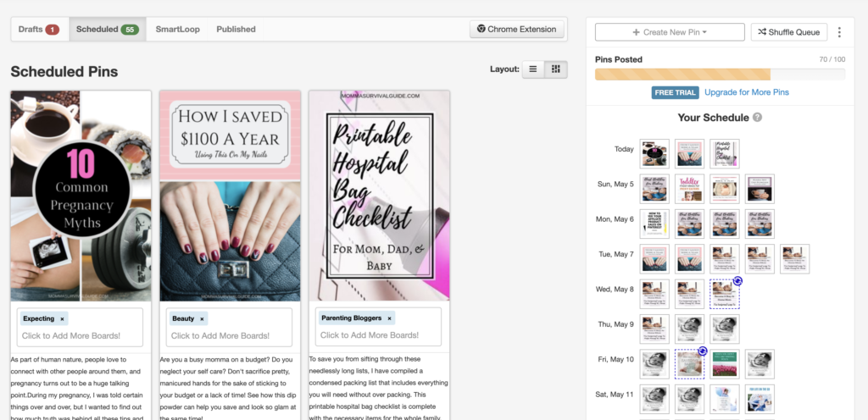Shuffle the pin queue
Viewport: 868px width, 420px height.
tap(789, 32)
